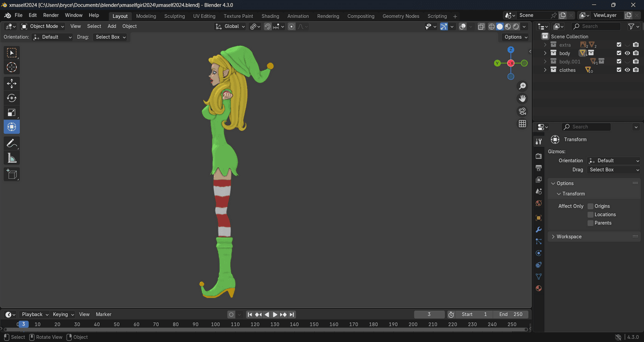Click frame 100 on the timeline ruler

pyautogui.click(x=215, y=324)
